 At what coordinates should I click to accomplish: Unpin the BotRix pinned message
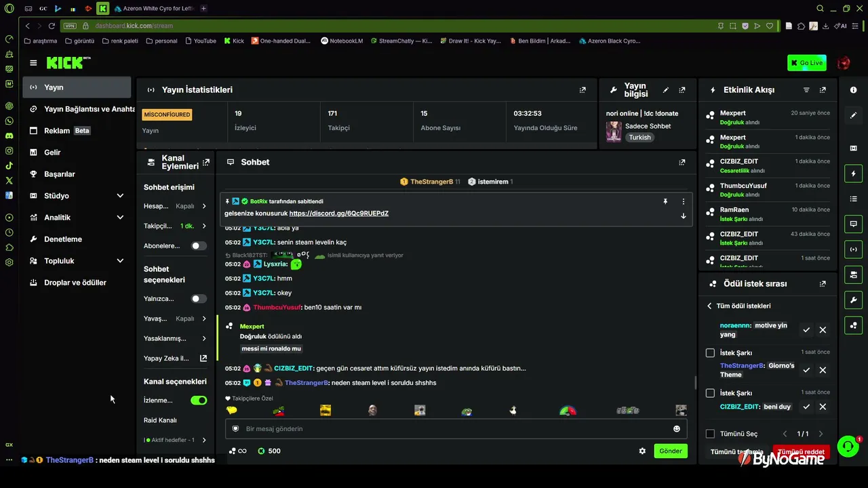click(x=665, y=201)
